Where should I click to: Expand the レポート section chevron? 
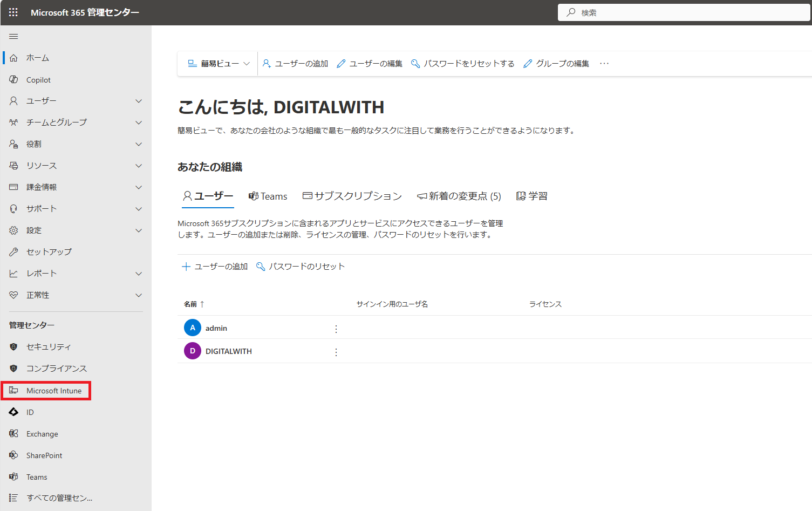[x=139, y=274]
